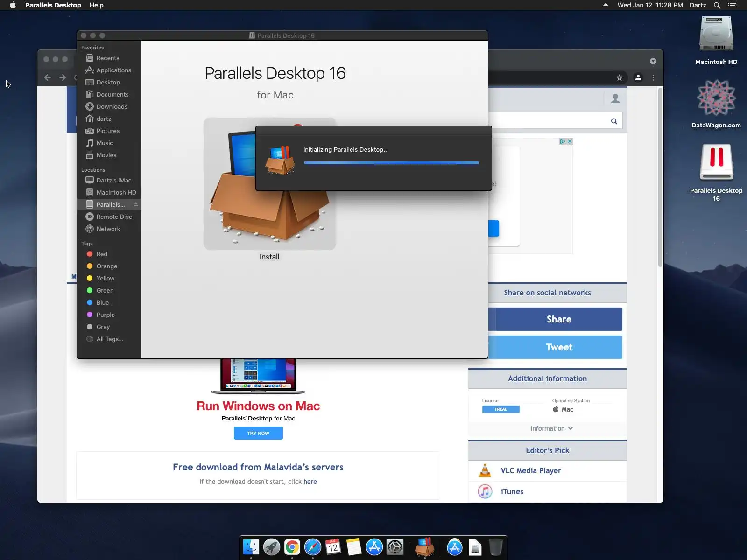Open the Apple menu
Image resolution: width=747 pixels, height=560 pixels.
pos(13,5)
